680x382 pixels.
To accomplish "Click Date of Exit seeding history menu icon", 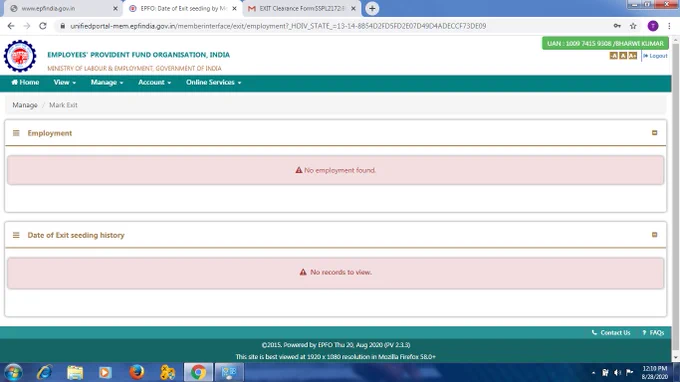I will pos(16,235).
